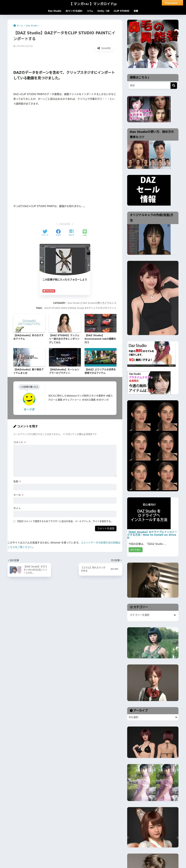Screen dimensions: 186x868
Task: Open the コラム menu item
Action: pos(90,11)
